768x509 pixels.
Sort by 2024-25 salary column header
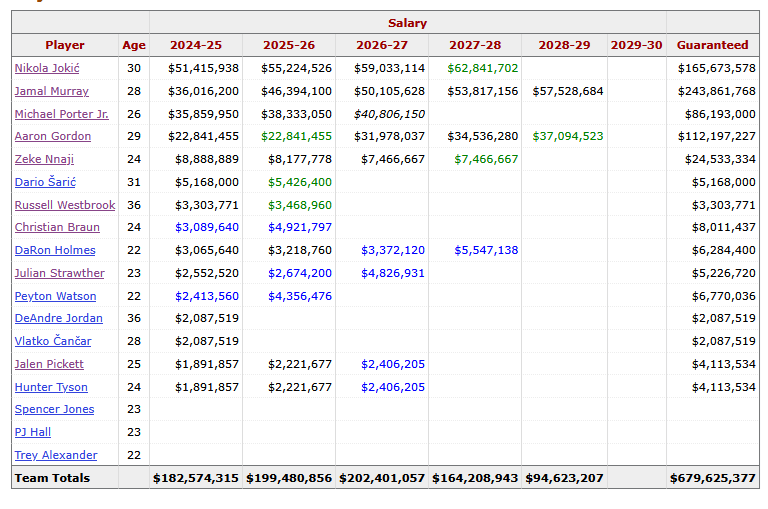tap(196, 45)
